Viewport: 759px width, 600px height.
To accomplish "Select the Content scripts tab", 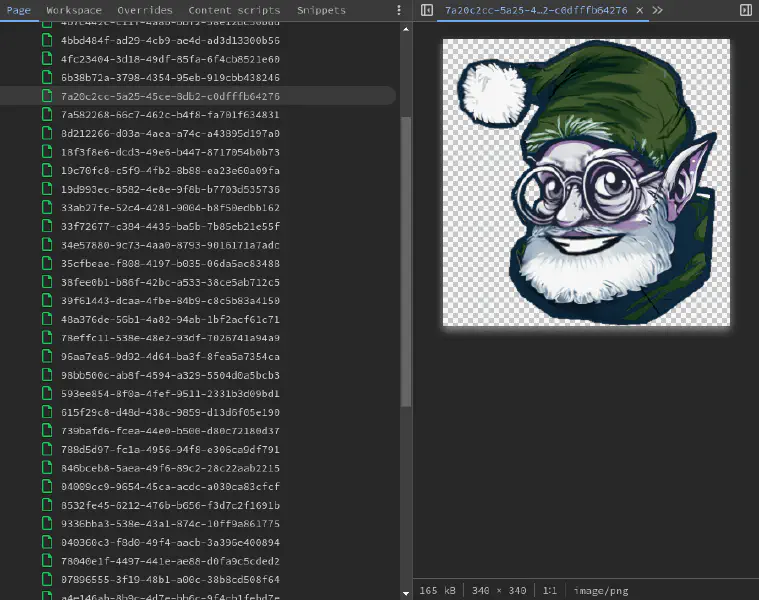I will (x=234, y=10).
